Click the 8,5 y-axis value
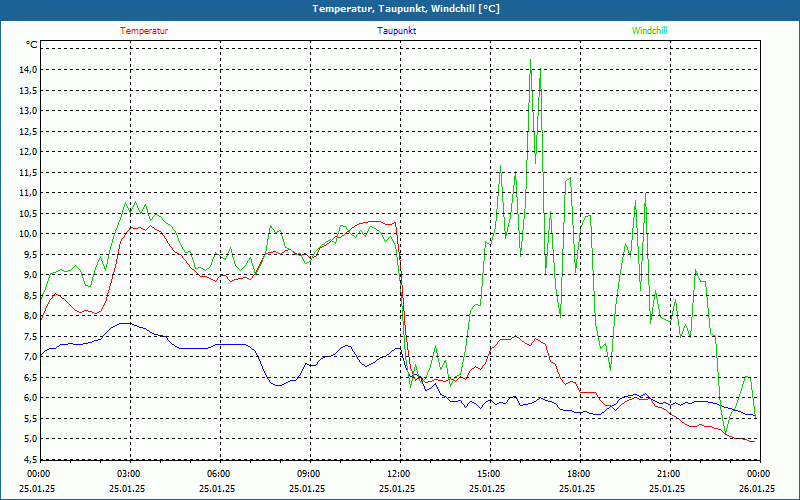Screen dimensions: 800x500 (31, 295)
